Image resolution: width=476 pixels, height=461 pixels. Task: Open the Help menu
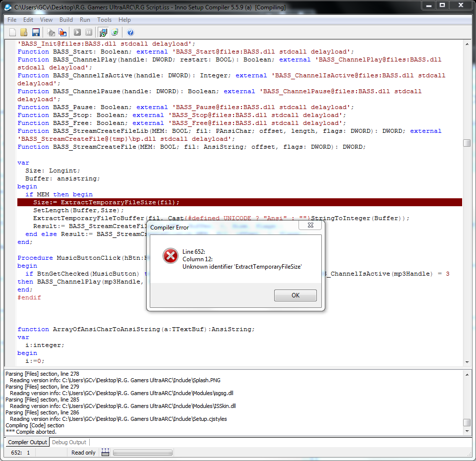(124, 20)
